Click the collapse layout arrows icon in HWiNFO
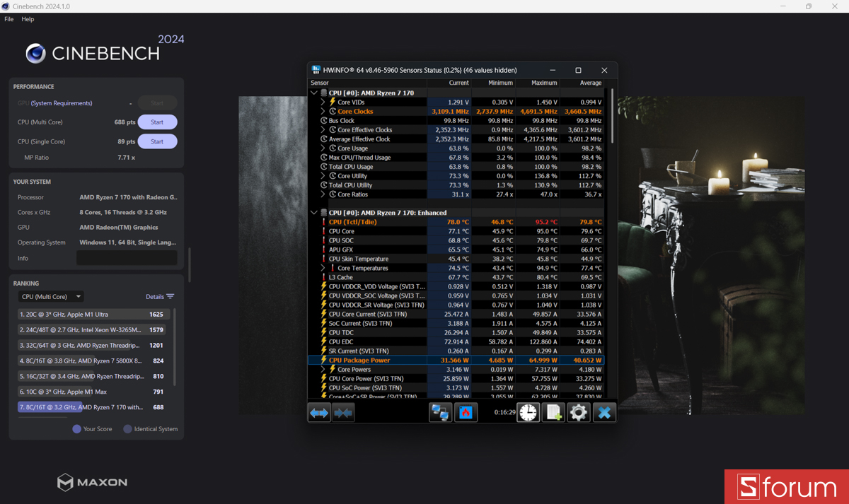The width and height of the screenshot is (849, 504). pos(343,412)
